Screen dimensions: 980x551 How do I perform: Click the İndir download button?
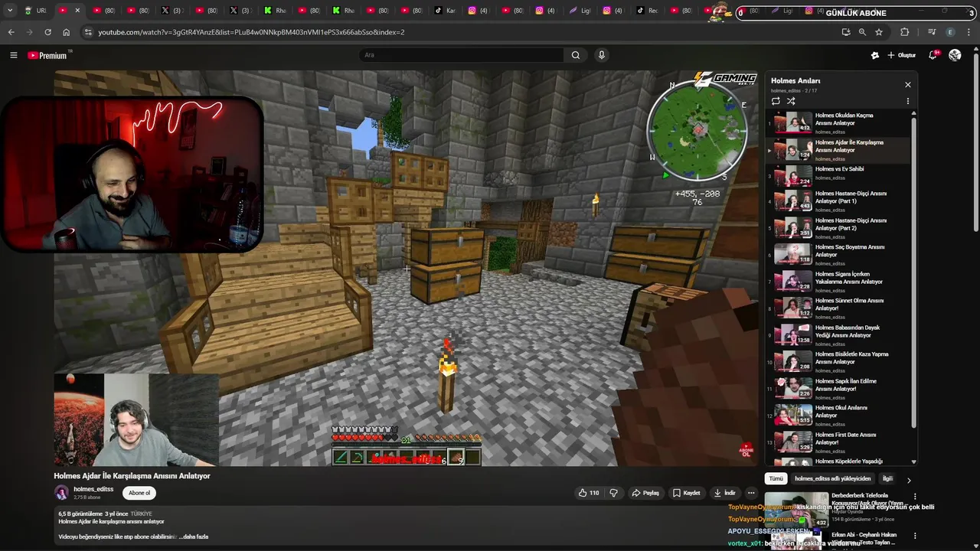click(724, 493)
